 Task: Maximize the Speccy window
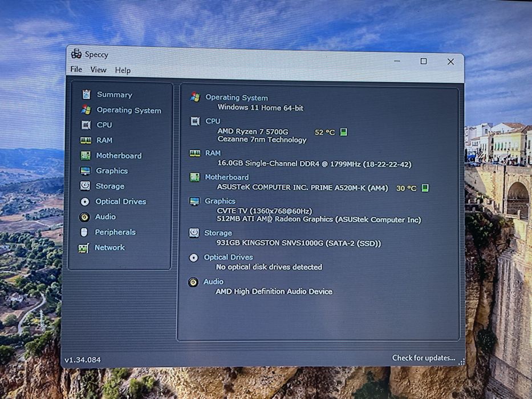click(x=424, y=61)
